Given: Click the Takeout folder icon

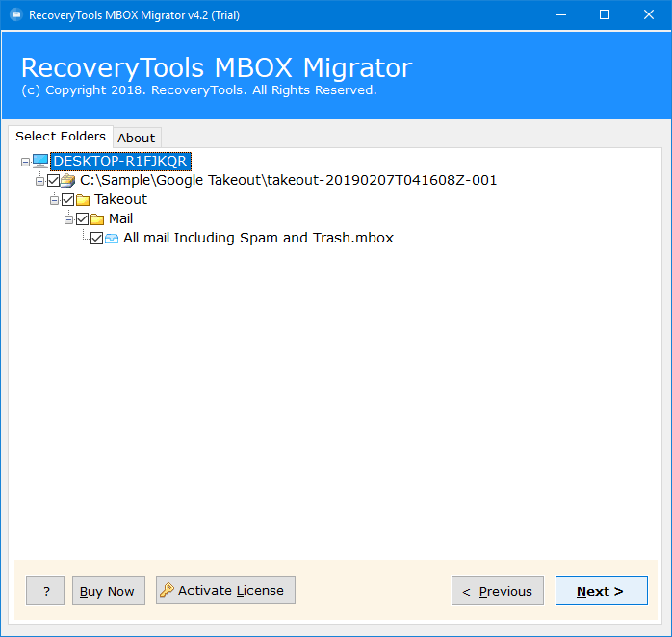Looking at the screenshot, I should click(x=83, y=199).
